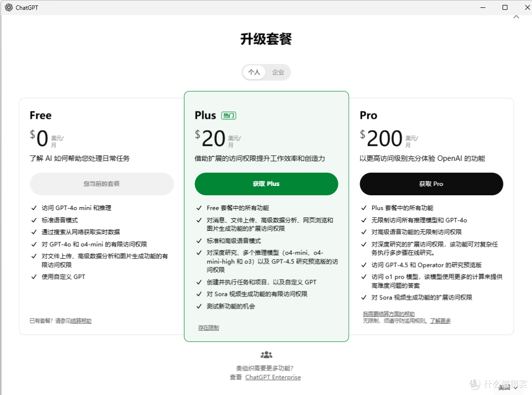Click the upward chevron at top right
Screen dimensions: 532x395
click(516, 16)
